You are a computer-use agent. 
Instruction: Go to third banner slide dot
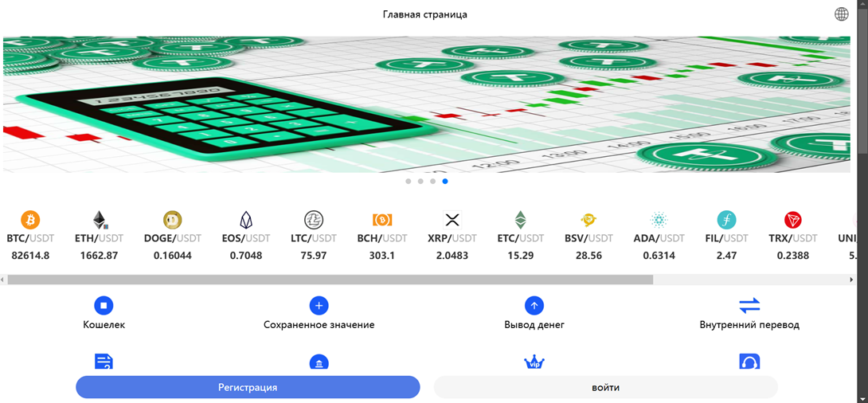tap(433, 181)
